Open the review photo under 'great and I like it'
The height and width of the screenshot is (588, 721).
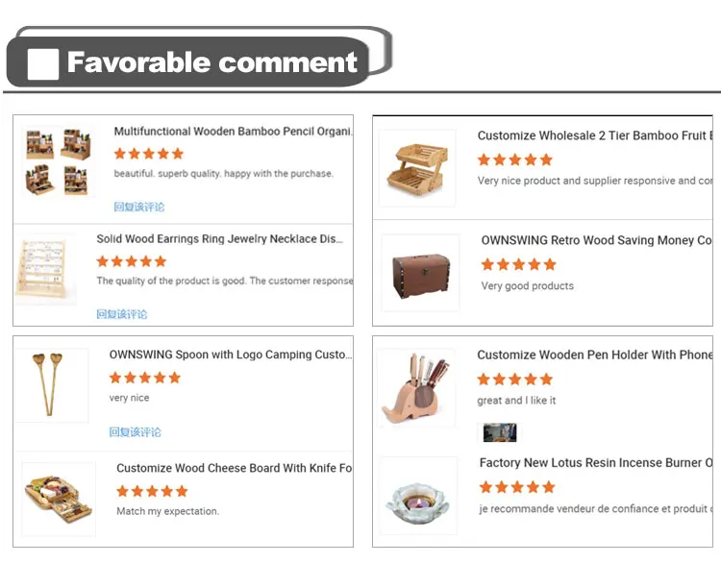coord(500,432)
